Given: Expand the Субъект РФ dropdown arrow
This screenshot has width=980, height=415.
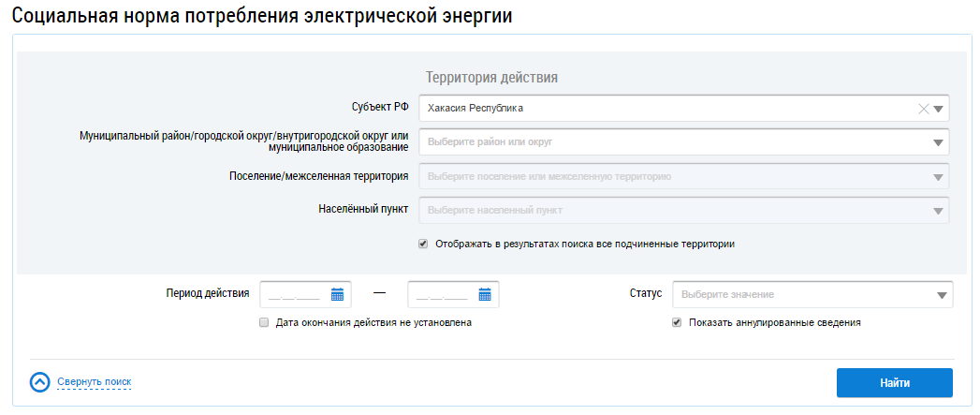Looking at the screenshot, I should [x=939, y=109].
